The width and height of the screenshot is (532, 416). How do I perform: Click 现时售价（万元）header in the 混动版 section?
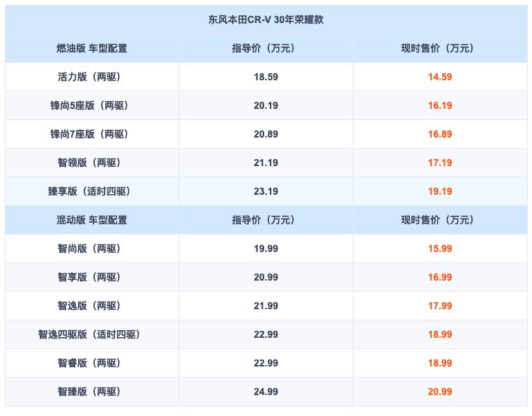tap(440, 220)
